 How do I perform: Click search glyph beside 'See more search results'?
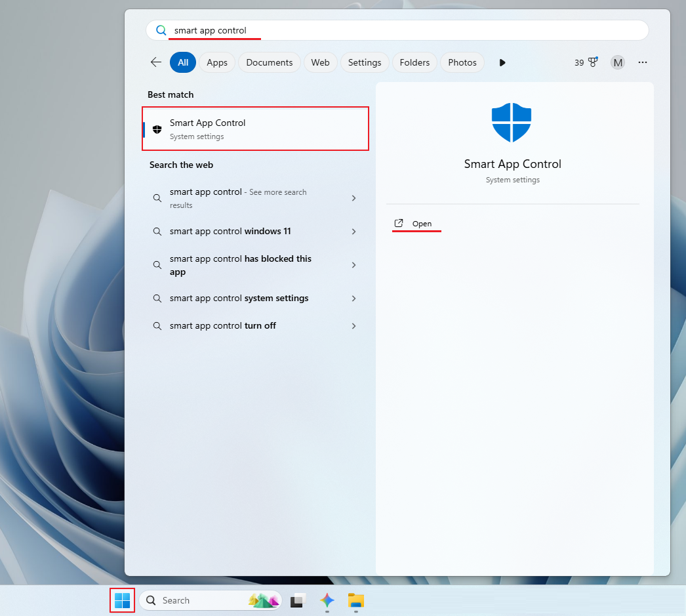157,198
